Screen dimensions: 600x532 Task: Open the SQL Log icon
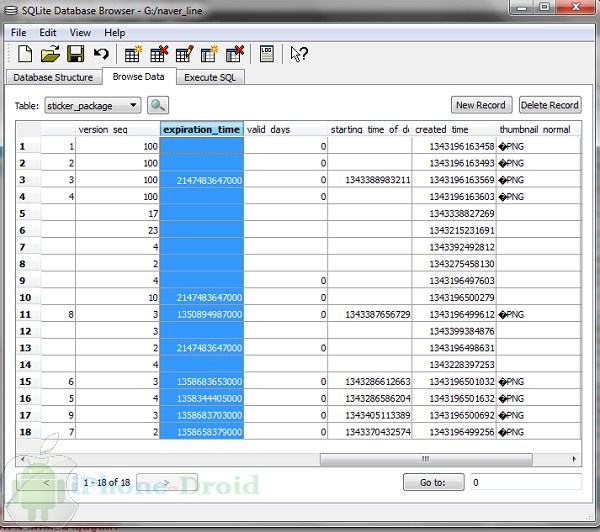(x=267, y=54)
